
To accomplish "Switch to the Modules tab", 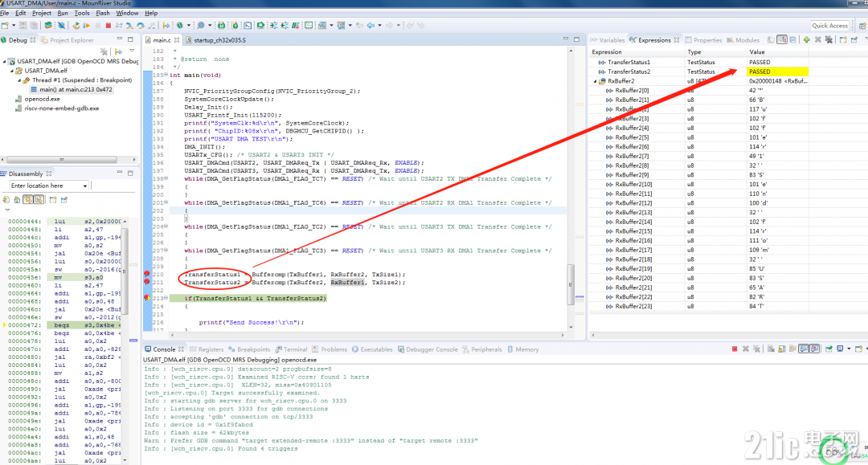I will point(743,40).
